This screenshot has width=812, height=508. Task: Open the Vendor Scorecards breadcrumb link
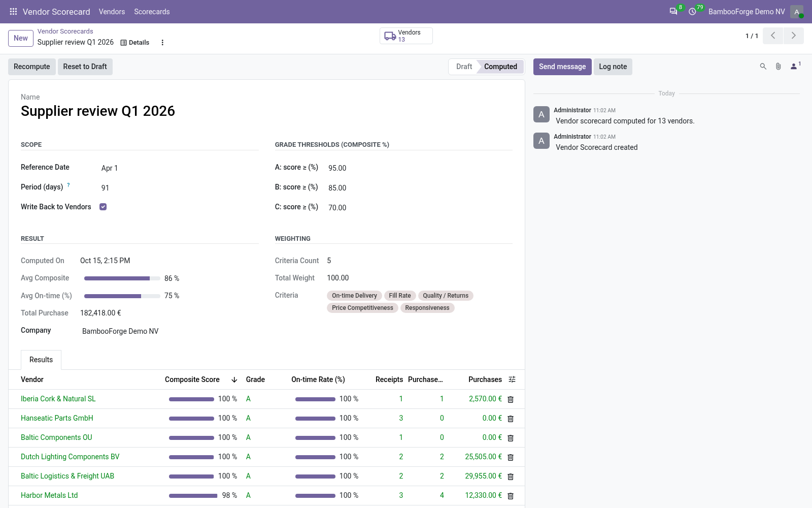pyautogui.click(x=65, y=31)
